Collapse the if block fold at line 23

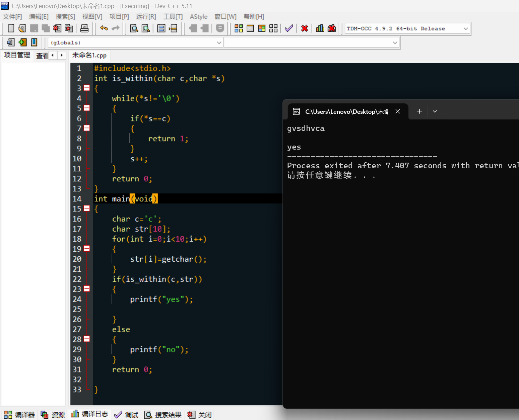(87, 289)
